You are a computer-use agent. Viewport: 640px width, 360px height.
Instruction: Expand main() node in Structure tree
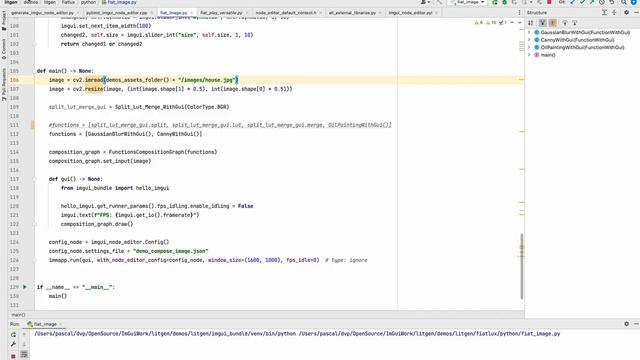point(529,55)
